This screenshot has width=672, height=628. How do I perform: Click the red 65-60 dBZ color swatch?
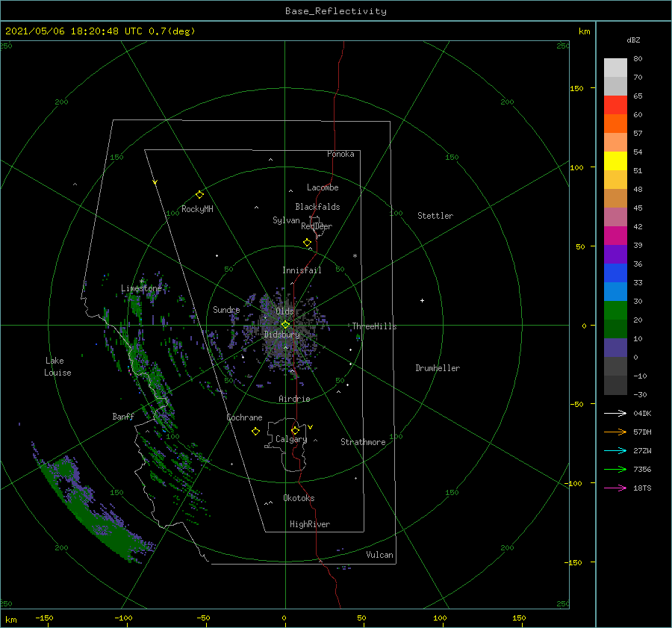coord(615,105)
